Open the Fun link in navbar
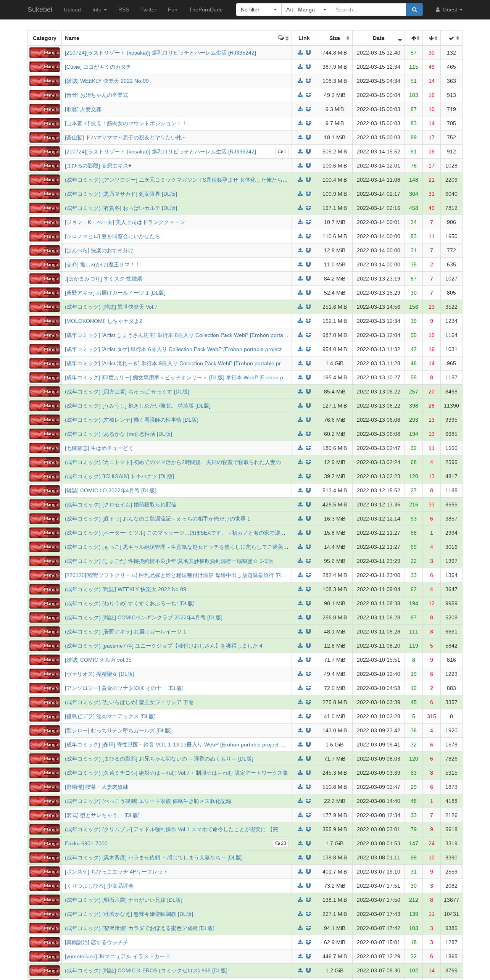Screen dimensions: 490x980 (172, 10)
